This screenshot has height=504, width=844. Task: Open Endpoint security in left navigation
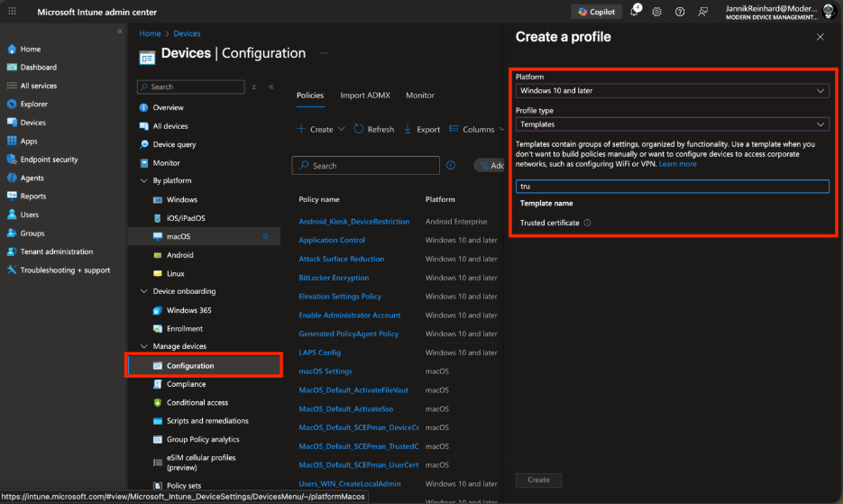point(49,160)
